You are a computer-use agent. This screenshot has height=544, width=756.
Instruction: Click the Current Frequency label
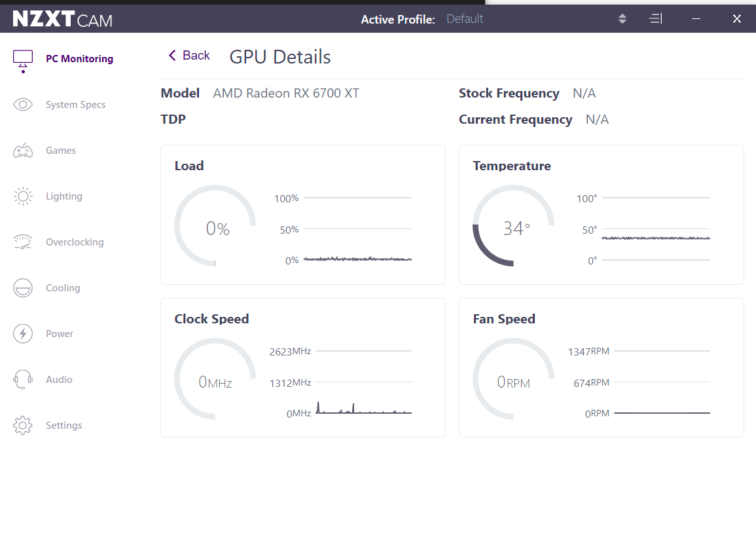(x=515, y=119)
